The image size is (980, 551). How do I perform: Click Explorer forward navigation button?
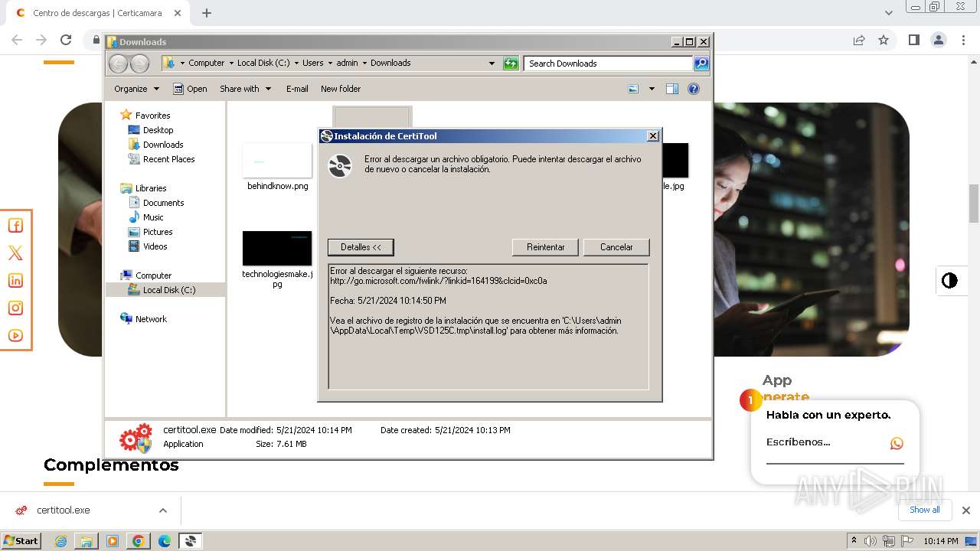coord(139,64)
